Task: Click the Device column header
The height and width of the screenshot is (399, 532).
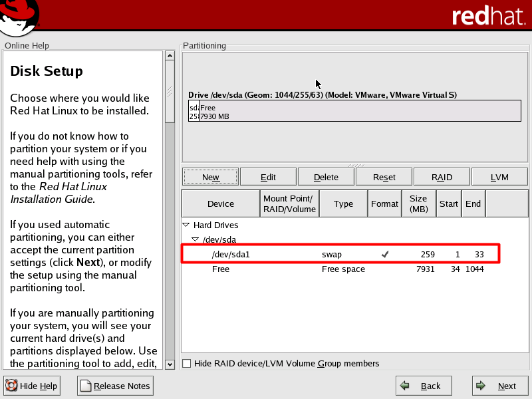Action: pos(221,203)
